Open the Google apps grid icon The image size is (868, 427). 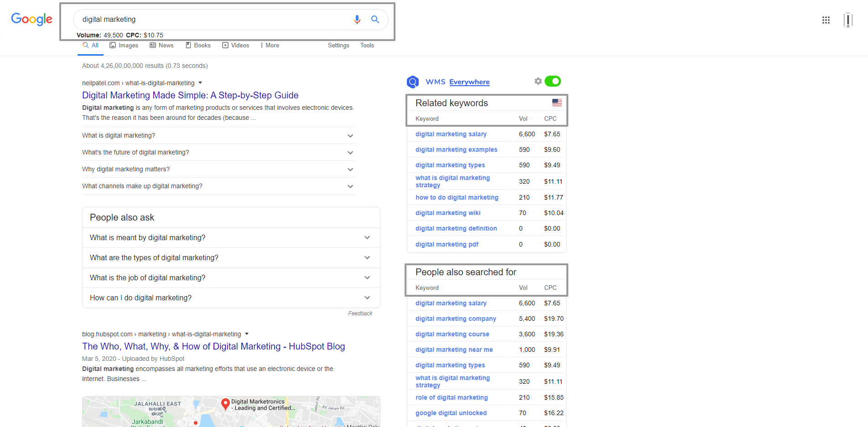(x=826, y=20)
